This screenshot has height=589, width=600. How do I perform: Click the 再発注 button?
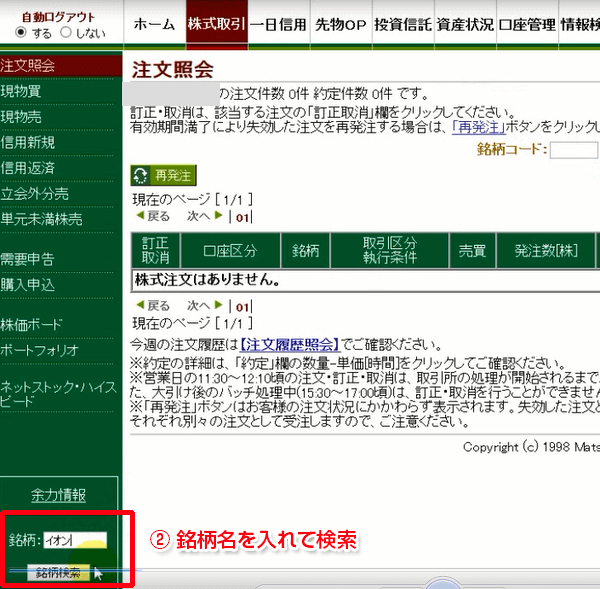tap(163, 175)
